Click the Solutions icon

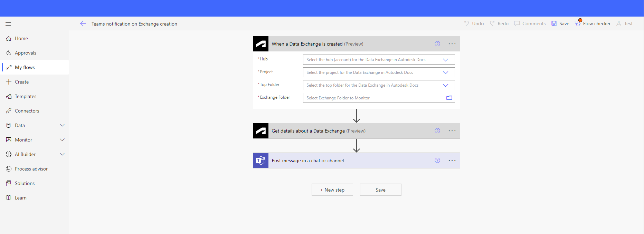coord(9,183)
